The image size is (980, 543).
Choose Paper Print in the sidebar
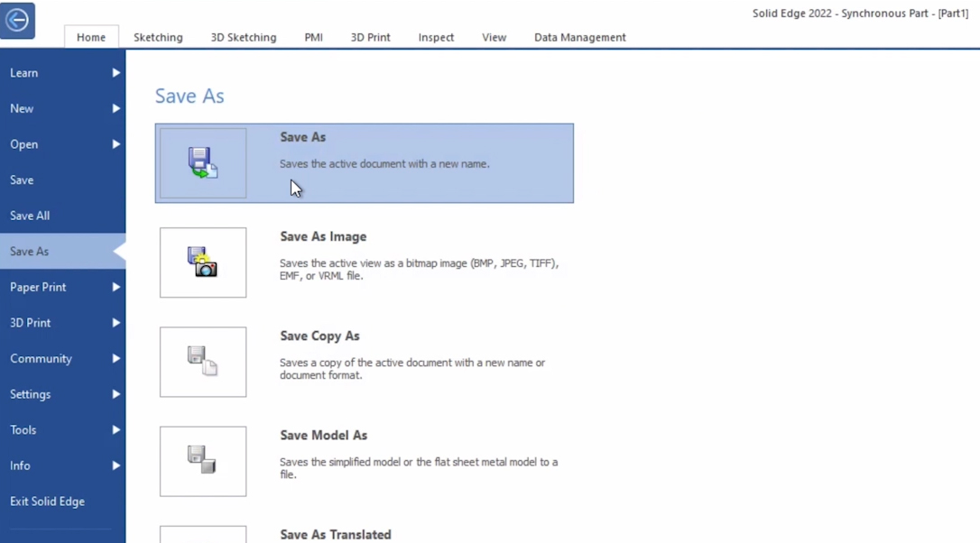(x=62, y=288)
